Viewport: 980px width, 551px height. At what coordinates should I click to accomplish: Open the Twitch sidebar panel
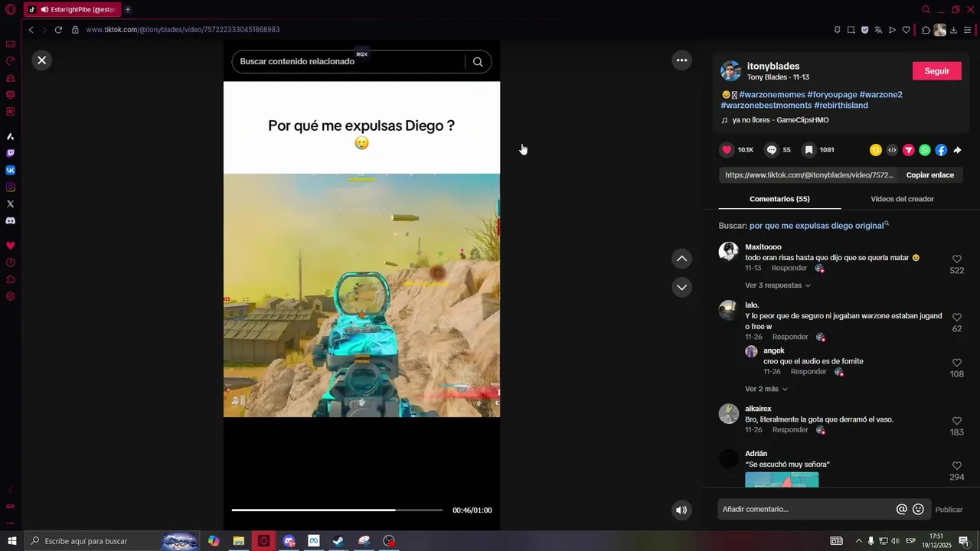(x=11, y=153)
